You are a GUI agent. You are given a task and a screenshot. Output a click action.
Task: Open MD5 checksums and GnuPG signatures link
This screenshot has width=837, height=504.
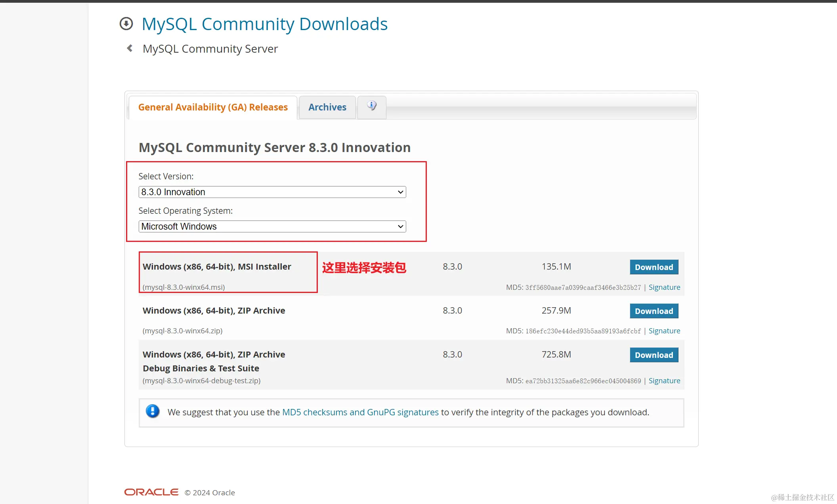360,412
